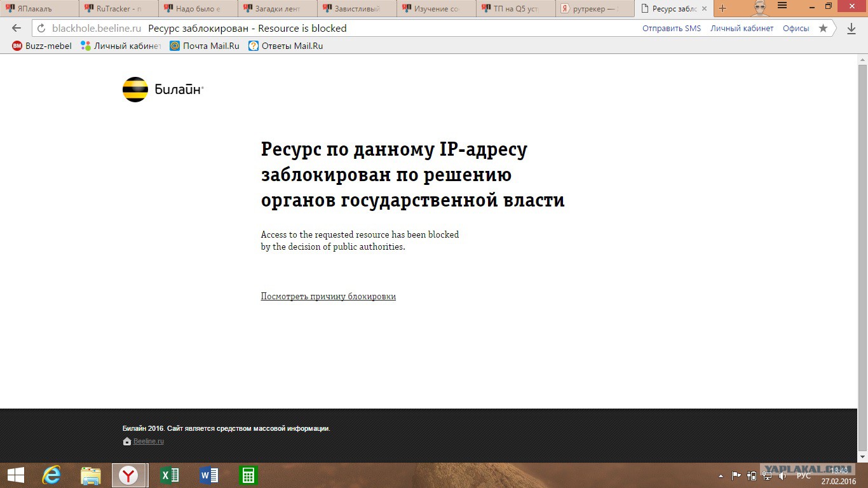Viewport: 868px width, 488px height.
Task: Switch to the 'Надо было' tab
Action: 198,8
